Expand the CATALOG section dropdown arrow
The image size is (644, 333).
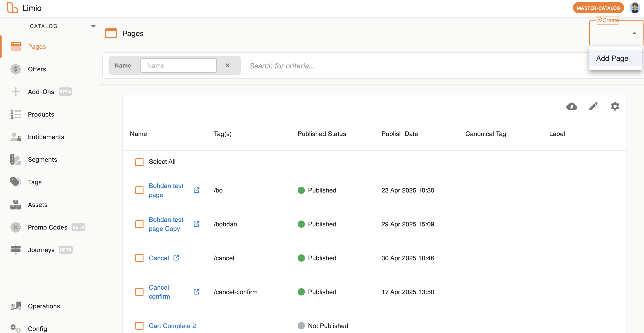point(93,26)
